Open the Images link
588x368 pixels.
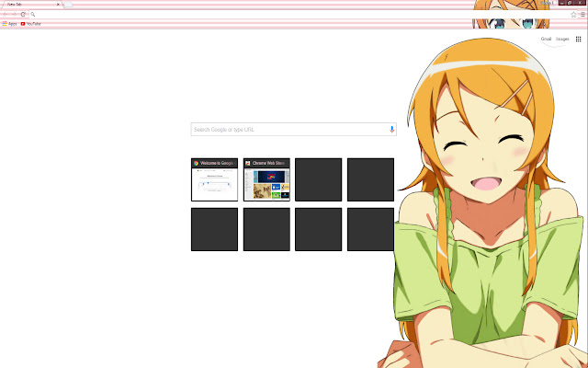coord(562,39)
